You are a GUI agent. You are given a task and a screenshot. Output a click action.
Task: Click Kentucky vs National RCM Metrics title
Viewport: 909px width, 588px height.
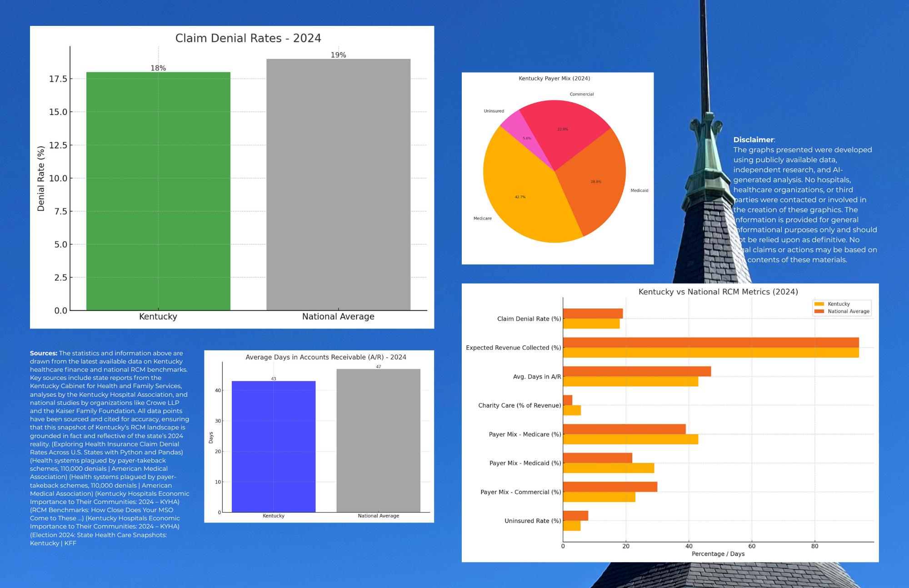point(718,292)
